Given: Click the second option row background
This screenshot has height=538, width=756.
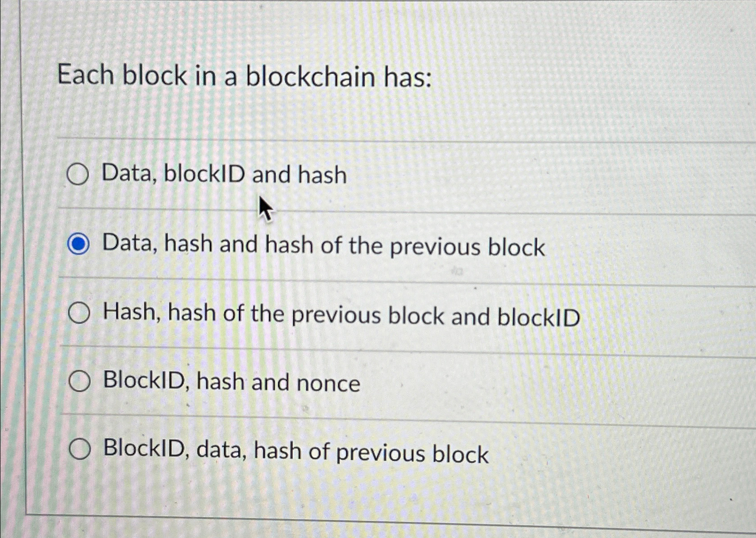Looking at the screenshot, I should coord(494,245).
